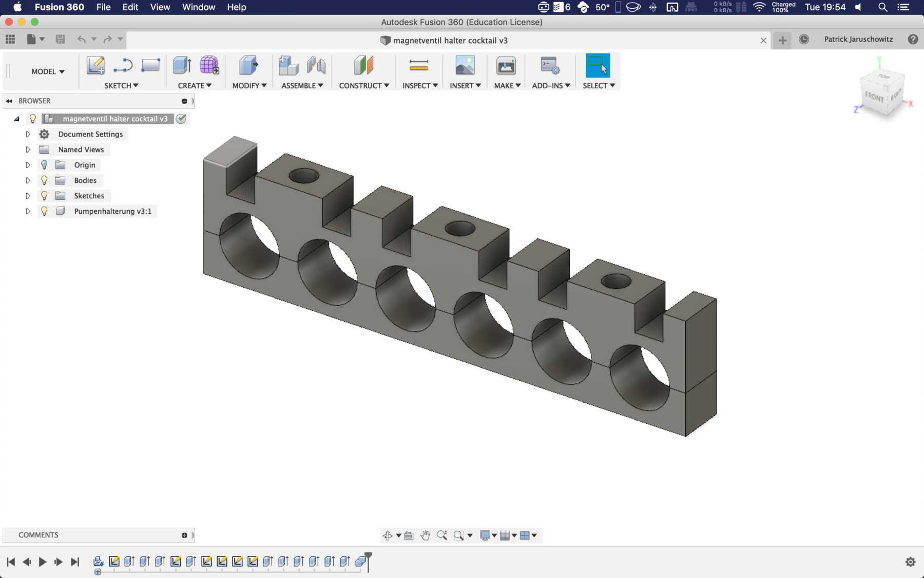The height and width of the screenshot is (578, 924).
Task: Open the Help menu
Action: point(237,7)
